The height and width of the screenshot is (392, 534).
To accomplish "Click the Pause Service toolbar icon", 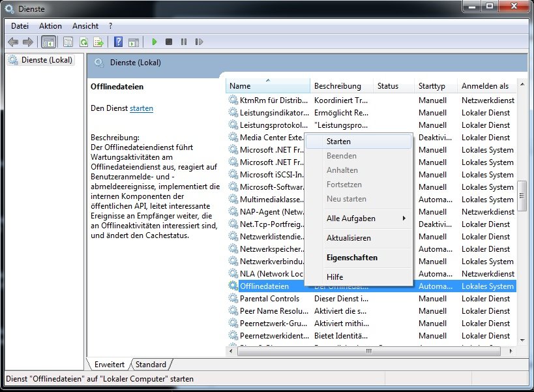I will (183, 42).
